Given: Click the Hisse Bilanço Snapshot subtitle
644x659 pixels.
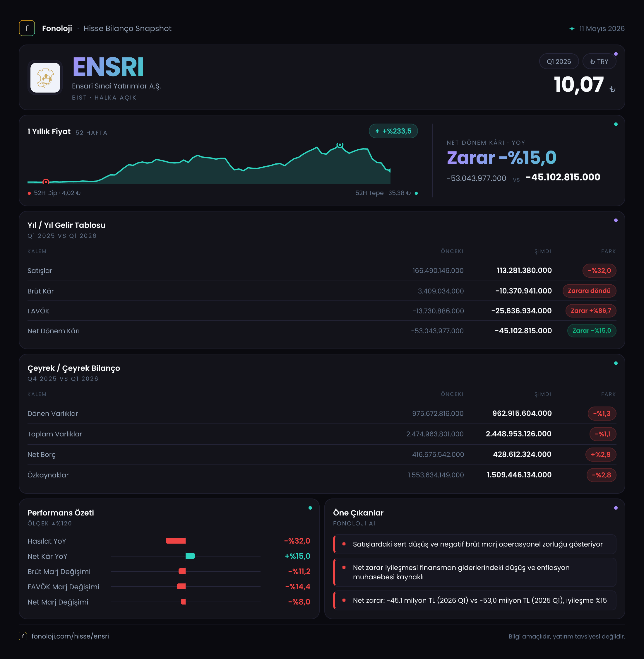Looking at the screenshot, I should point(128,29).
